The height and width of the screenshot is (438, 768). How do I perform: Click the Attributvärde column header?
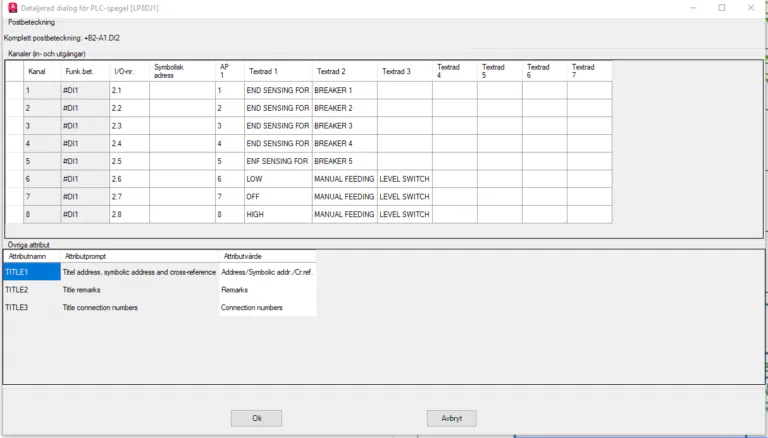click(x=266, y=257)
